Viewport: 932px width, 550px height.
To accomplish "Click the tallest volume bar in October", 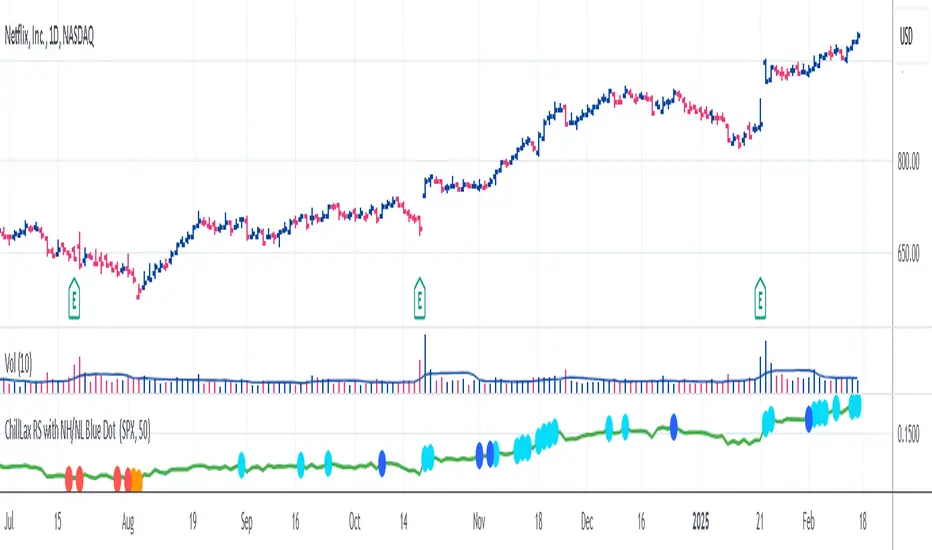I will pos(425,364).
